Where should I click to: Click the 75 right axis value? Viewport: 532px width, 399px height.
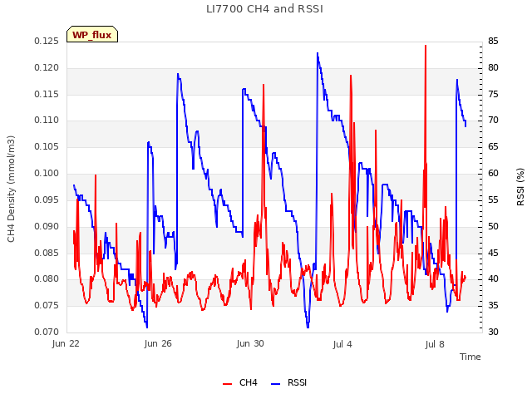tap(493, 94)
